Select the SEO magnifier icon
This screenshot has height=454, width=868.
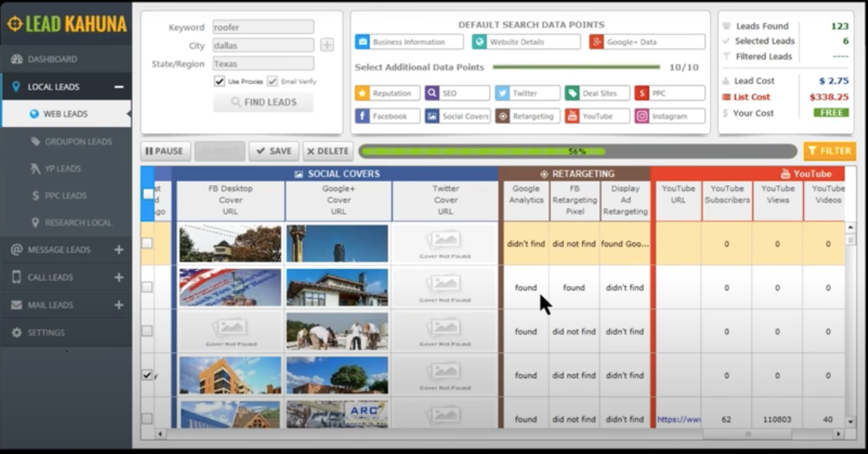point(432,93)
